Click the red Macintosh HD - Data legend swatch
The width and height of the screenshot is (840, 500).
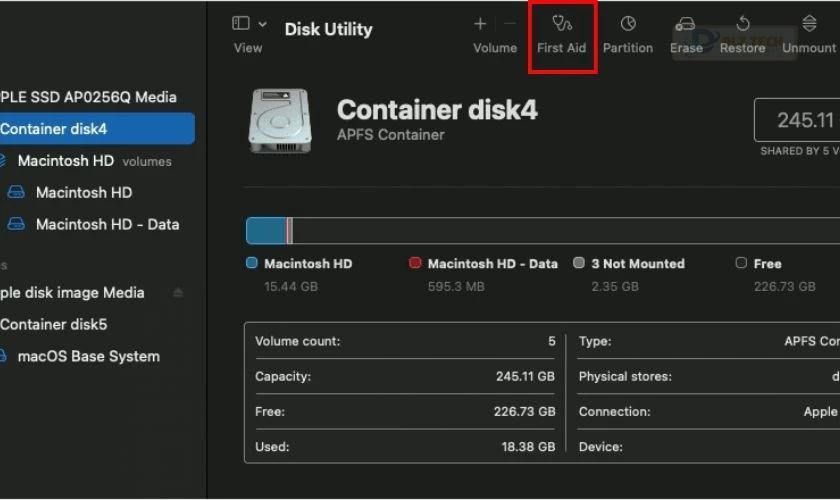pyautogui.click(x=415, y=263)
